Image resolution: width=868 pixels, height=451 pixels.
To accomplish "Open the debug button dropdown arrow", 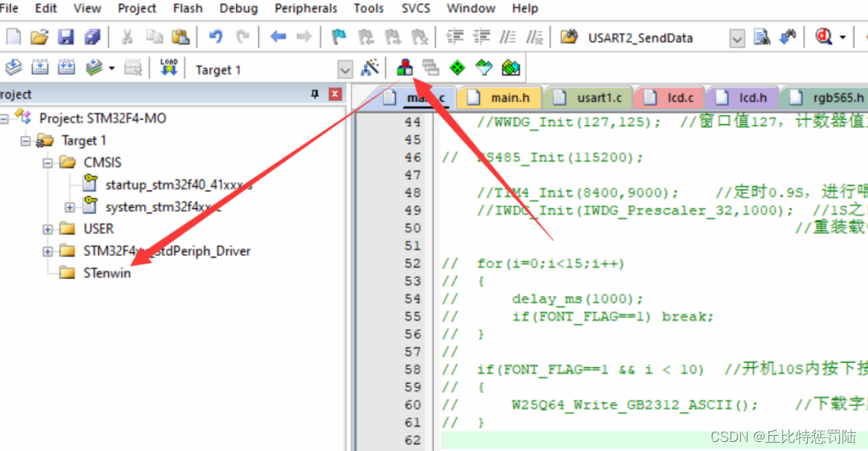I will [x=843, y=37].
